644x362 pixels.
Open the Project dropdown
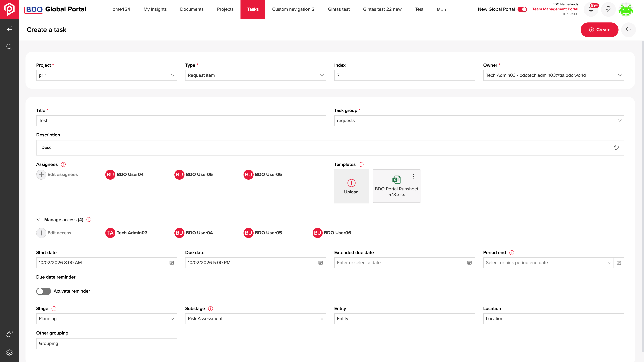(106, 75)
